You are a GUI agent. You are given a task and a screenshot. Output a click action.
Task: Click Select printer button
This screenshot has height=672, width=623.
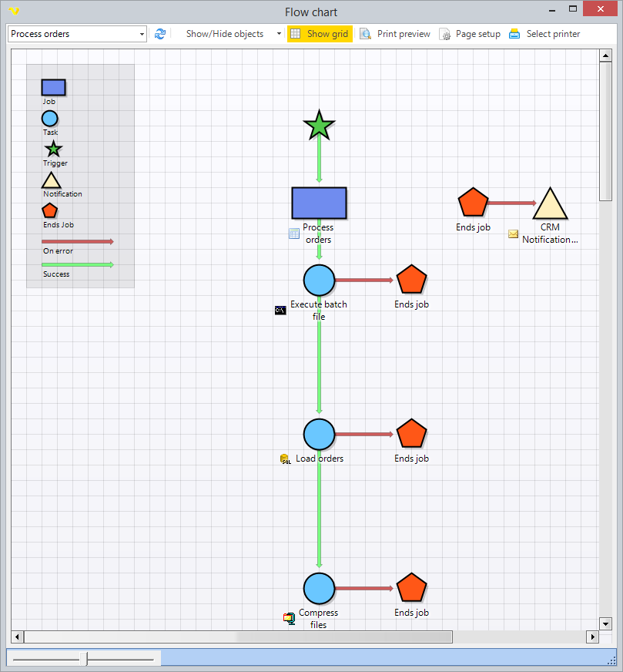point(544,34)
